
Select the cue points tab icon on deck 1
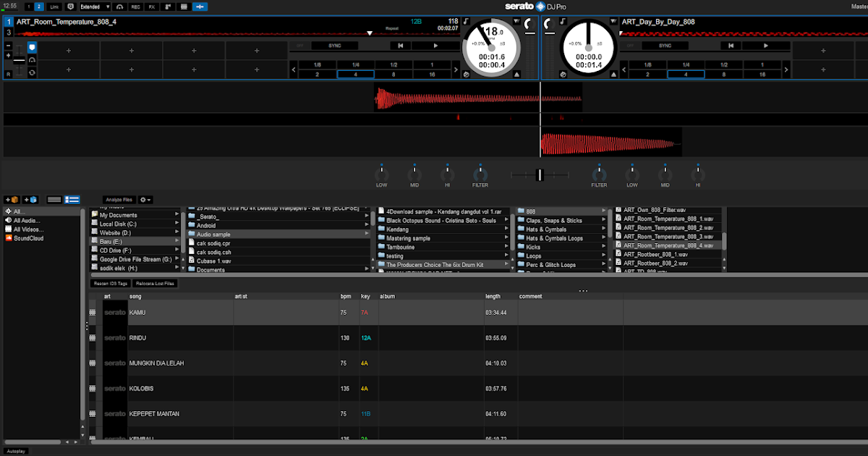click(x=32, y=47)
